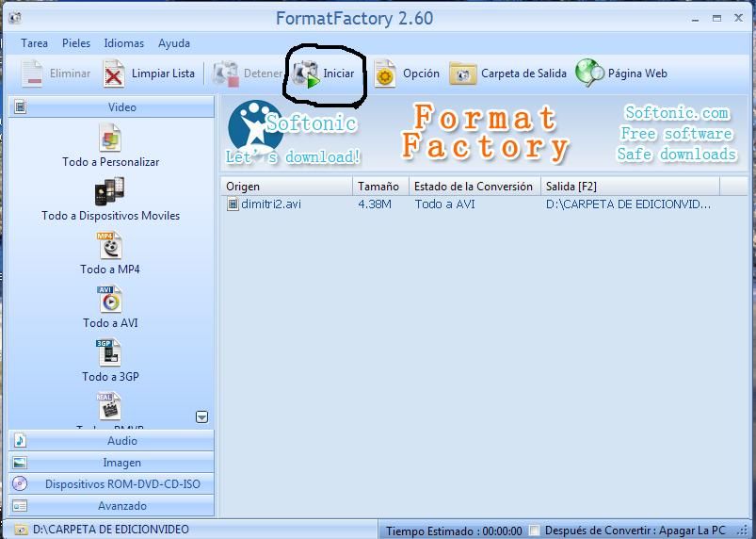Click Estado de la Conversión column header

475,187
